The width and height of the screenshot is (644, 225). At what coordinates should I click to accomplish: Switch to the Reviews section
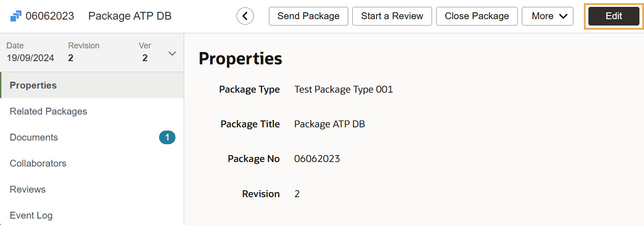tap(28, 189)
